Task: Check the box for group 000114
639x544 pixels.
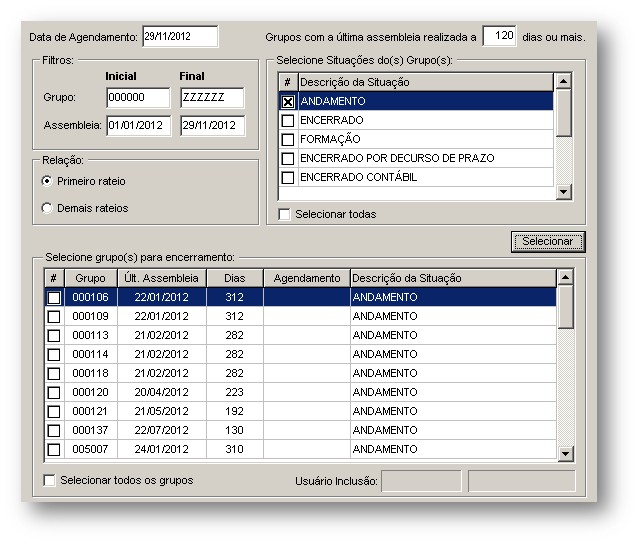Action: coord(54,355)
